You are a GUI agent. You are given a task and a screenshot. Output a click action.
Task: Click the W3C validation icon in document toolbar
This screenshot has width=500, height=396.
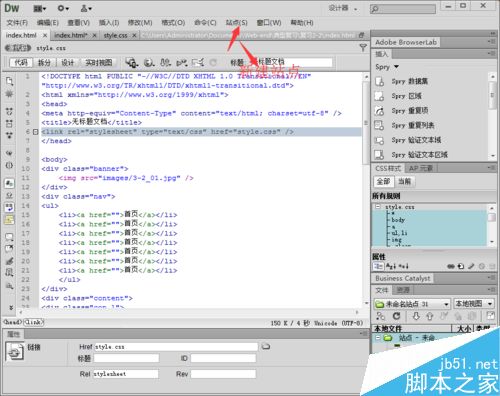point(182,62)
